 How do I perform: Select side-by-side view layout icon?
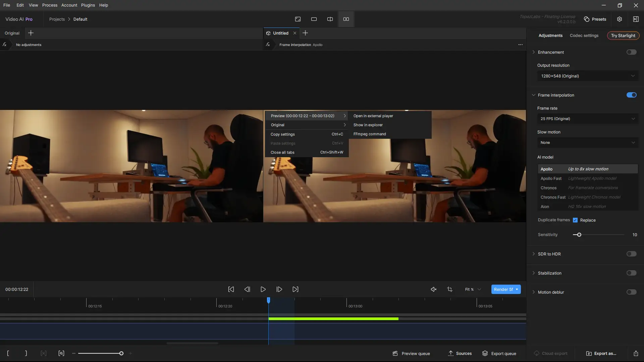346,19
